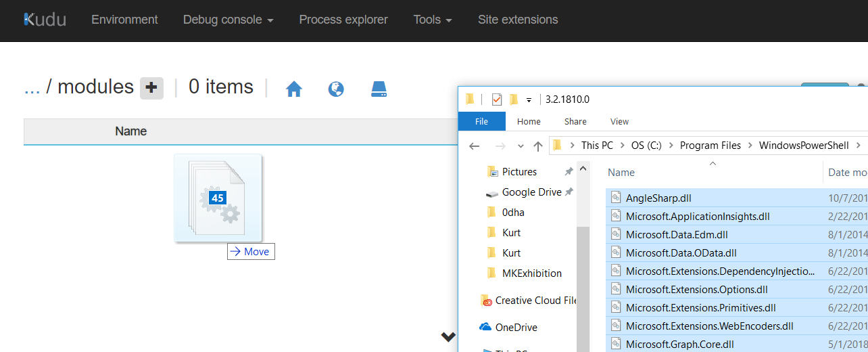Viewport: 868px width, 352px height.
Task: Click This PC in address bar
Action: [597, 146]
